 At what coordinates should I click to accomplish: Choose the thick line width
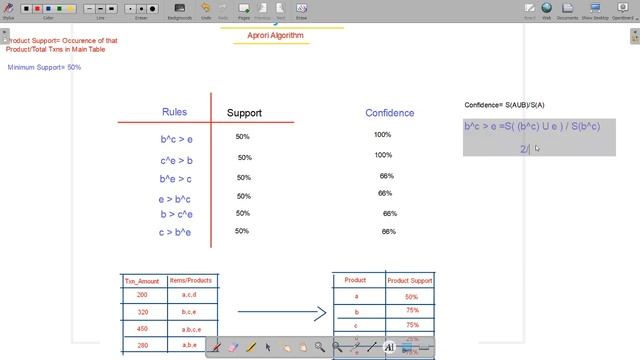tap(111, 9)
